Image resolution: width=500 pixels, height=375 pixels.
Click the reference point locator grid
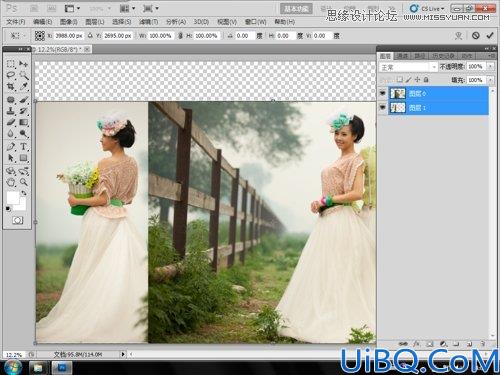40,36
